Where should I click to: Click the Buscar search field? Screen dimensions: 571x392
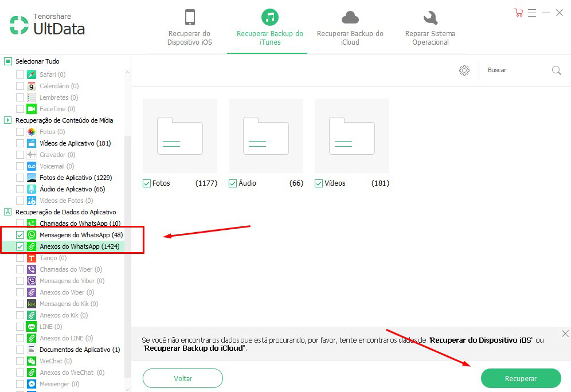point(517,70)
